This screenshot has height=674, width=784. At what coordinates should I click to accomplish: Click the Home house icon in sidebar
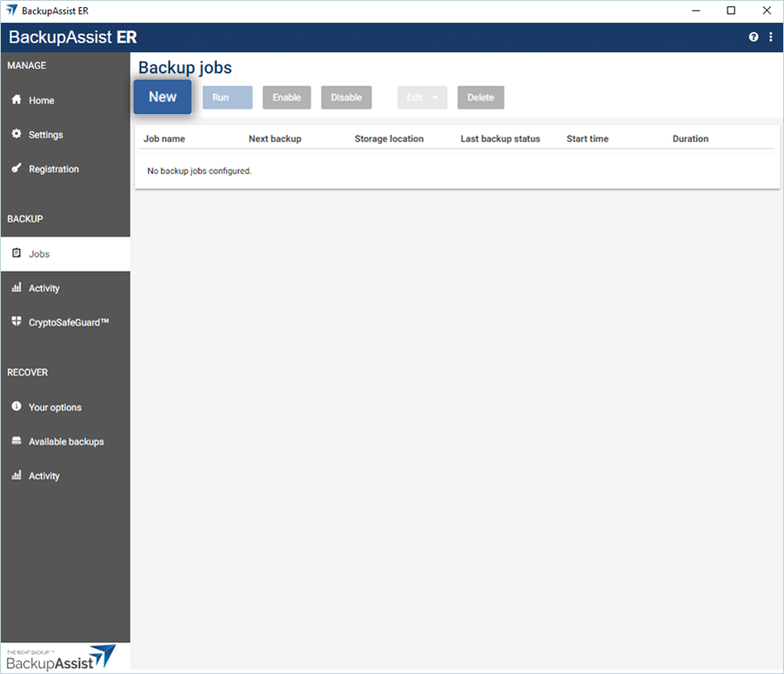point(16,100)
